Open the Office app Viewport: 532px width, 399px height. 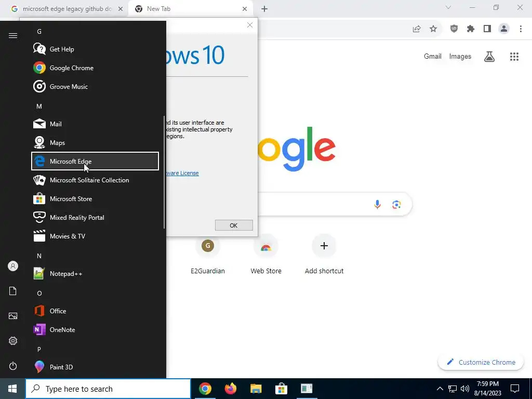[95, 311]
